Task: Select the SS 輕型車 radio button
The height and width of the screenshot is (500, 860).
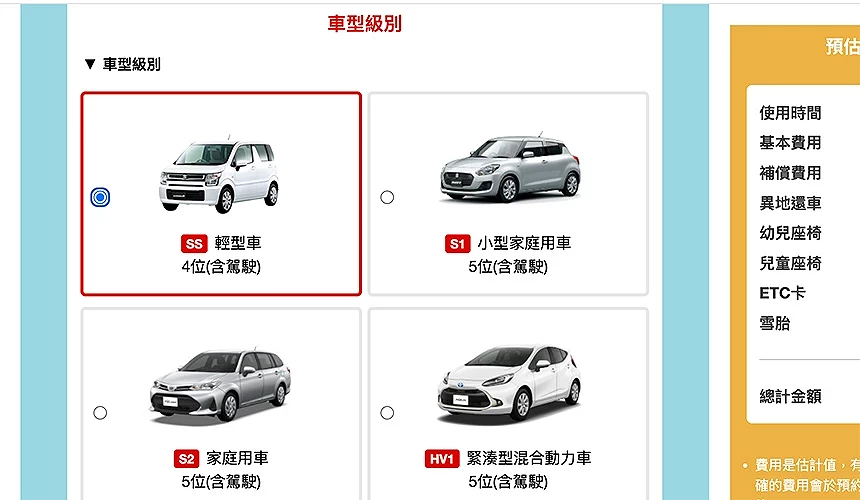Action: 100,197
